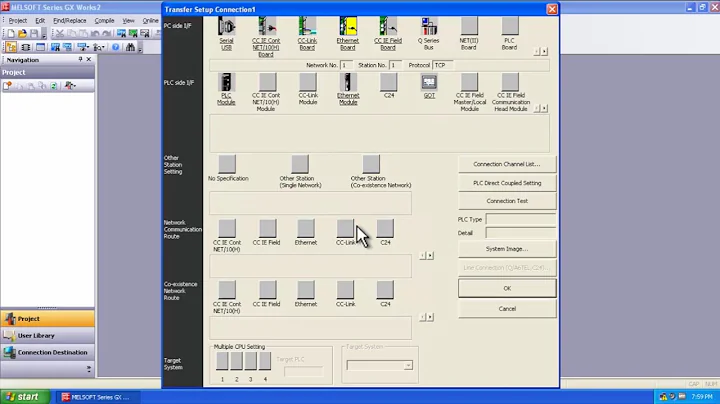Choose GOT on PLC side
Screen dimensions: 720x404
pos(429,82)
